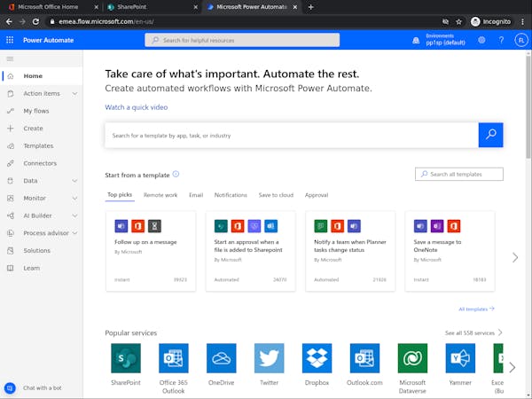Screen dimensions: 532x399
Task: Choose the Dropbox service icon
Action: pyautogui.click(x=317, y=358)
